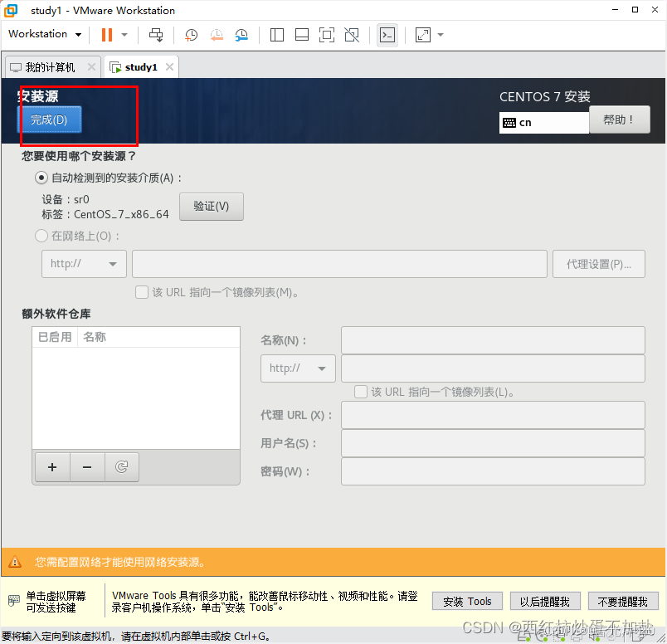Viewport: 667px width, 644px height.
Task: Click the 已启用 column header
Action: (55, 337)
